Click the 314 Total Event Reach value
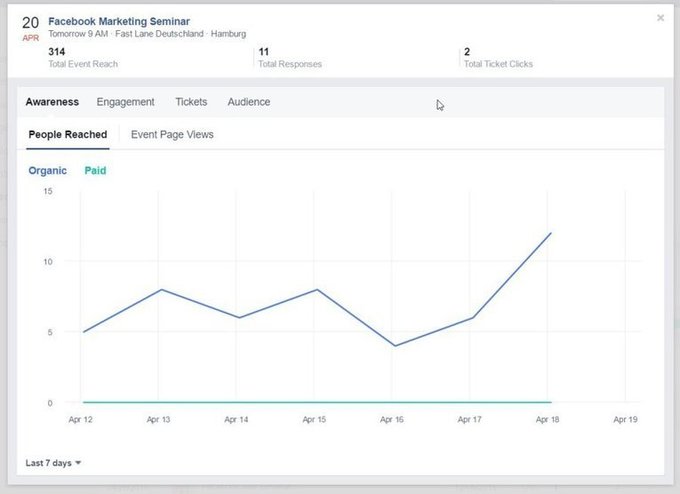The width and height of the screenshot is (680, 494). (x=57, y=52)
